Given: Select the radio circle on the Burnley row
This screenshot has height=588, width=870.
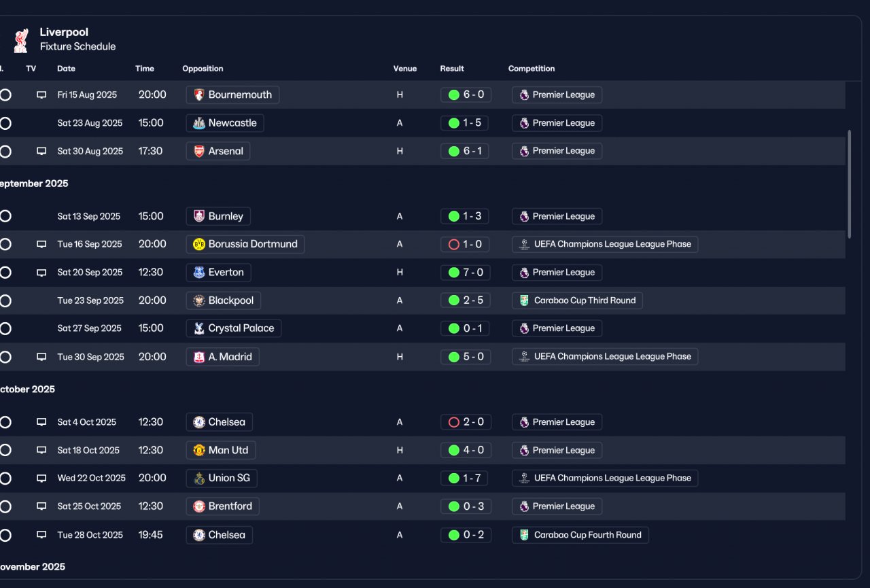Looking at the screenshot, I should point(5,216).
